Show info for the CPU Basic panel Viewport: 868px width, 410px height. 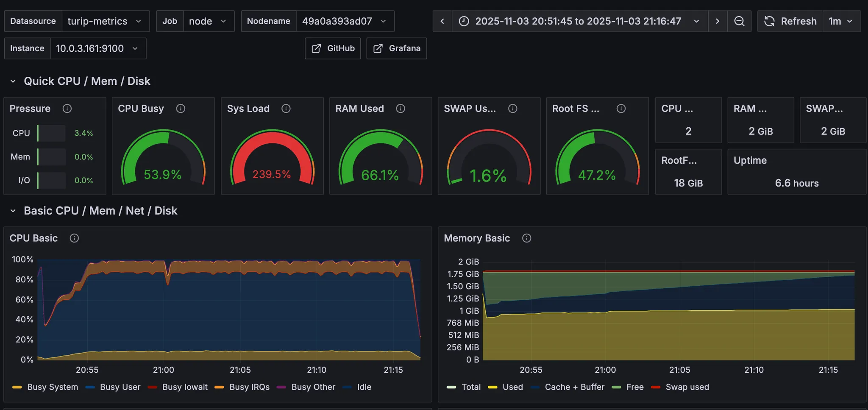pyautogui.click(x=74, y=238)
